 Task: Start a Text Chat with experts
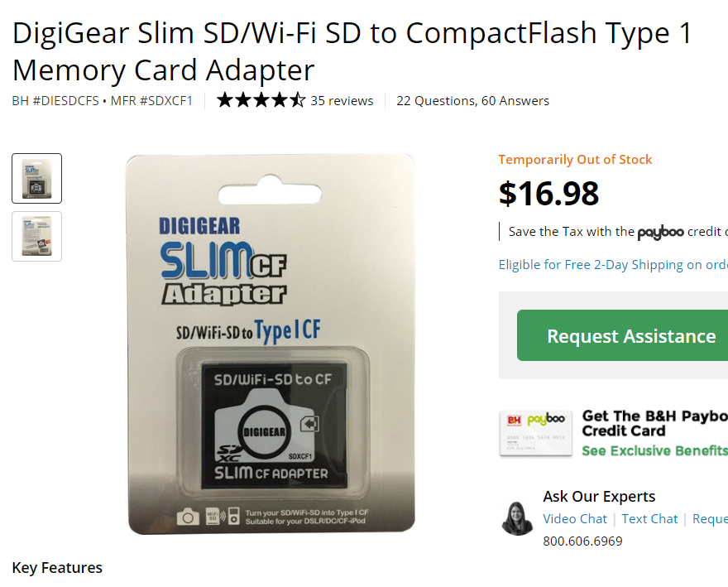649,518
